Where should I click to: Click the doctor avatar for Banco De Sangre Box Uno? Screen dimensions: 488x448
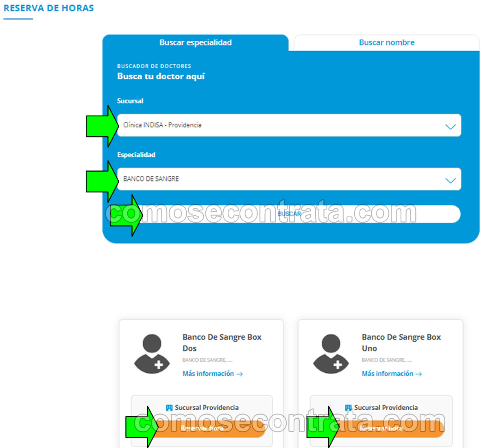pos(331,354)
